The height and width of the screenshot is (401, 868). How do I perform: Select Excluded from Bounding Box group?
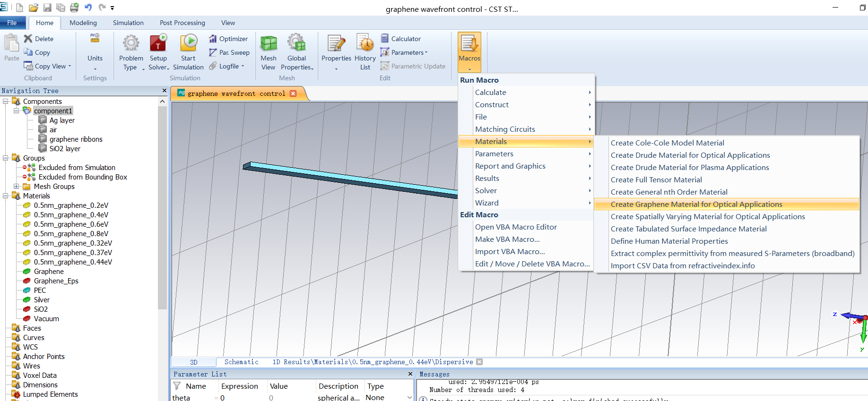pyautogui.click(x=83, y=177)
